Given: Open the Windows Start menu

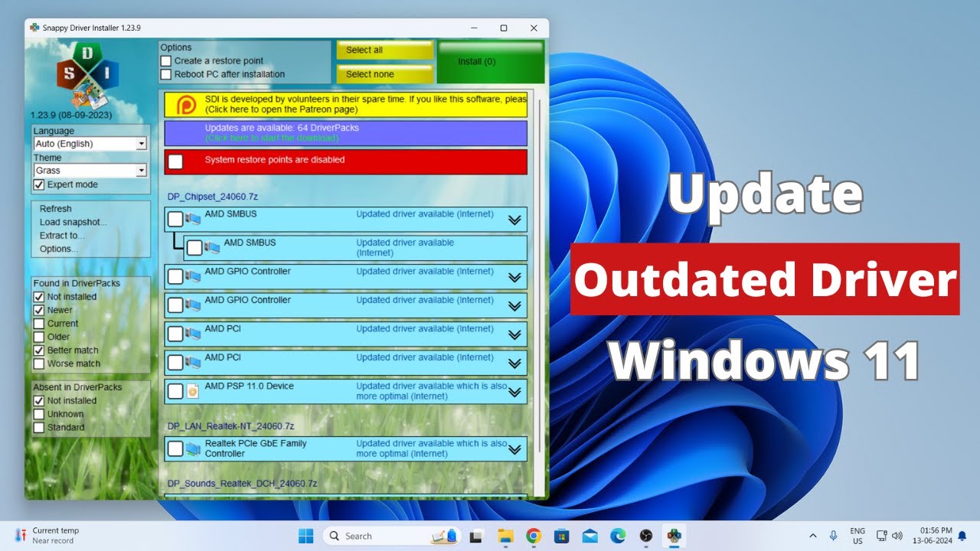Looking at the screenshot, I should tap(305, 536).
